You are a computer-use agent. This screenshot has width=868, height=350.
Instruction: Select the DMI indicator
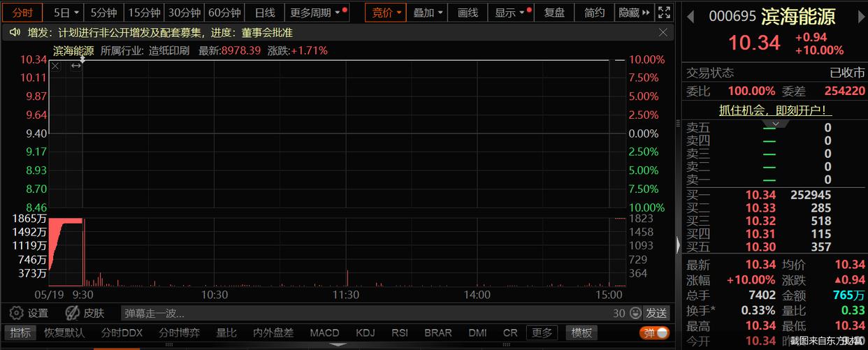[477, 333]
